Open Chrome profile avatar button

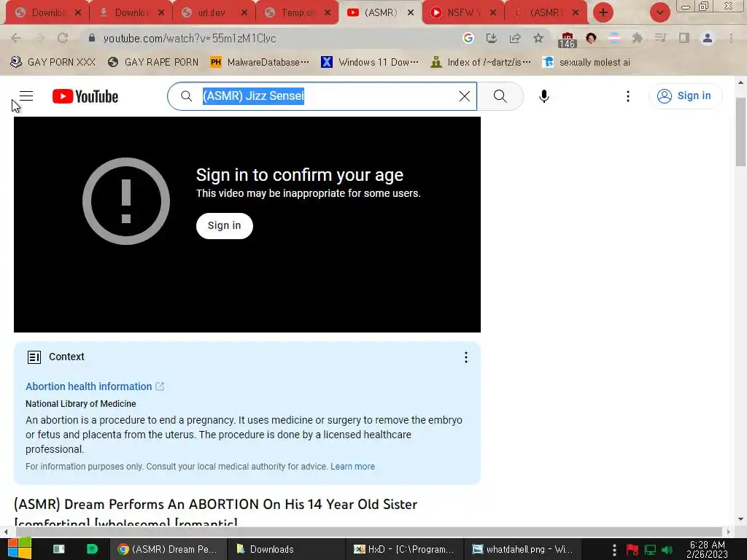708,38
